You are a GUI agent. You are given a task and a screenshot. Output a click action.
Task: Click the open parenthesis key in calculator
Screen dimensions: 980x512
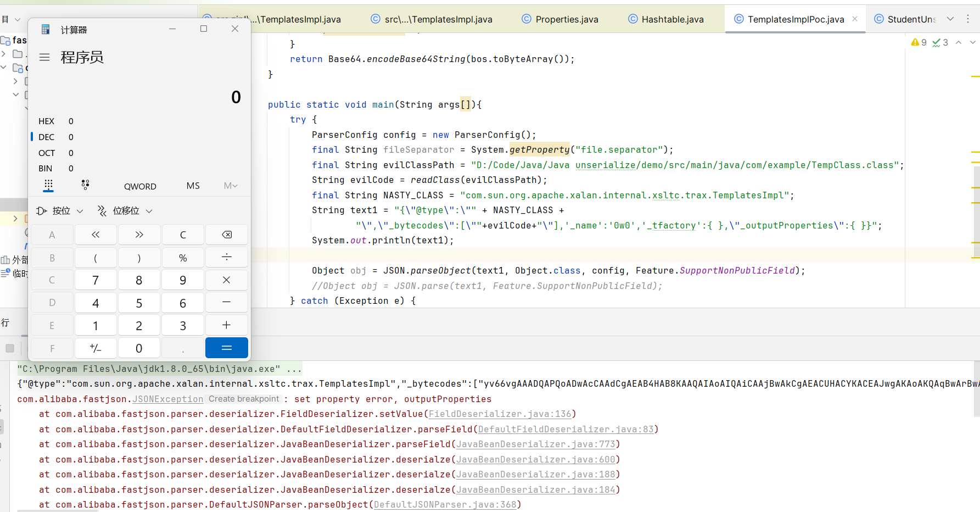pyautogui.click(x=96, y=257)
